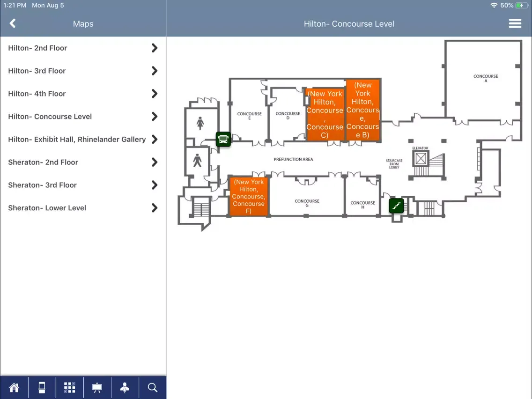Expand Hilton- 4th Floor chevron

pyautogui.click(x=155, y=94)
